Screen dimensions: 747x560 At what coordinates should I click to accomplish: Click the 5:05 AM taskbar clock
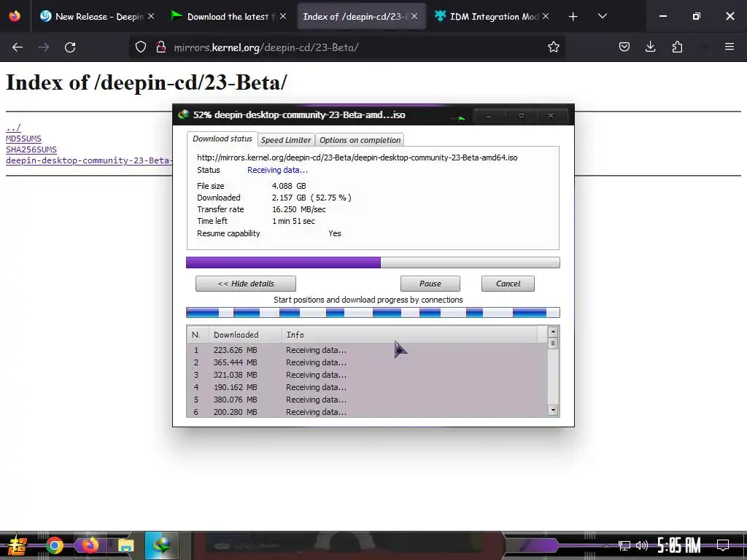tap(679, 545)
